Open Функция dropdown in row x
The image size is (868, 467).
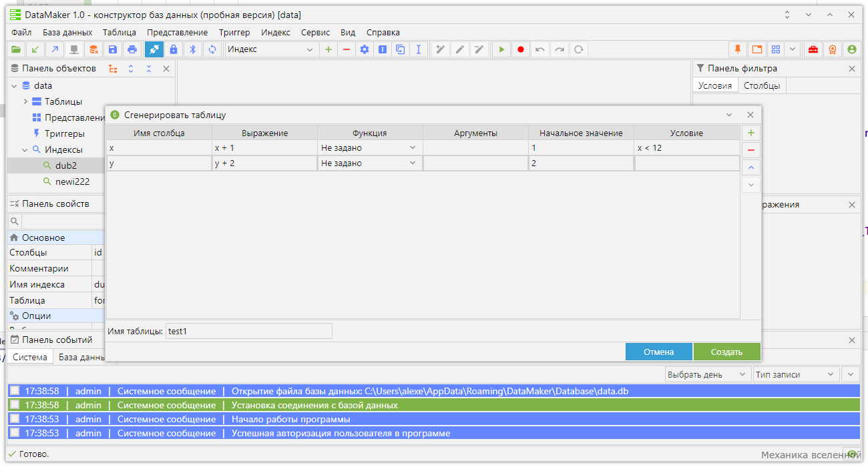point(412,147)
